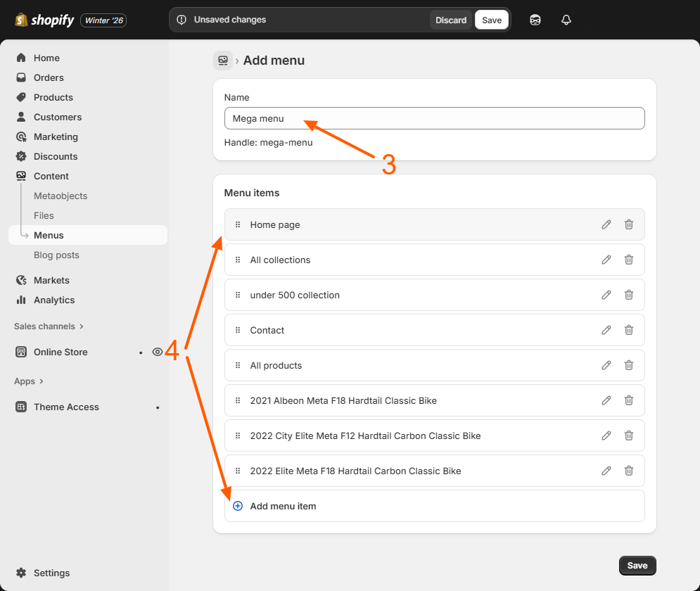Edit the All collections menu item
This screenshot has width=700, height=591.
tap(606, 260)
